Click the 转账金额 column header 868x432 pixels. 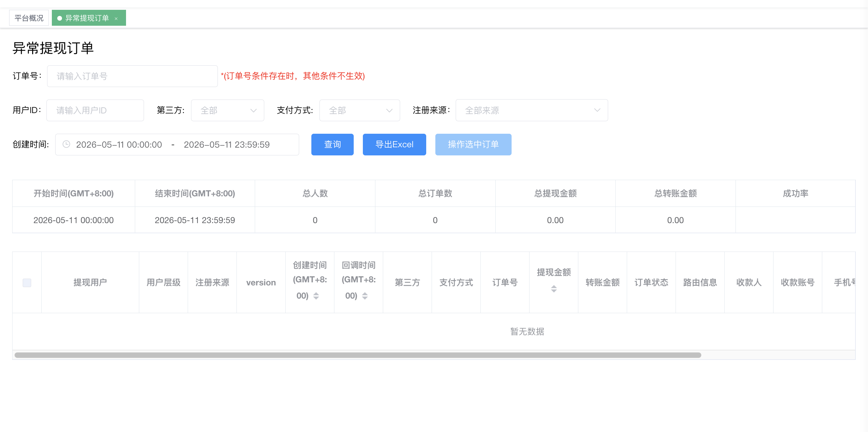[x=602, y=282]
